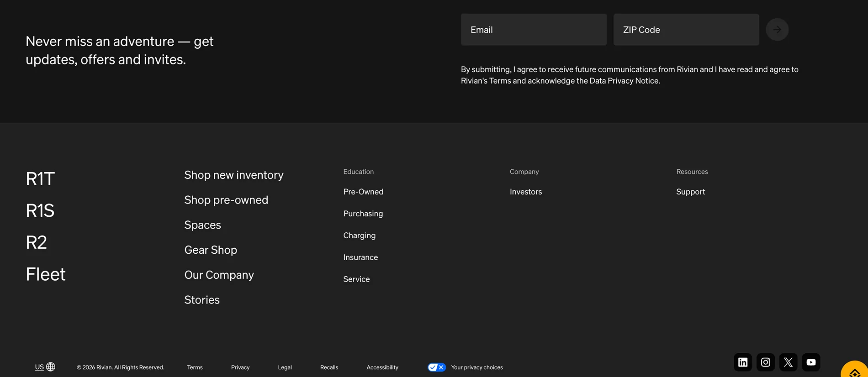Select Shop new inventory link

point(234,175)
